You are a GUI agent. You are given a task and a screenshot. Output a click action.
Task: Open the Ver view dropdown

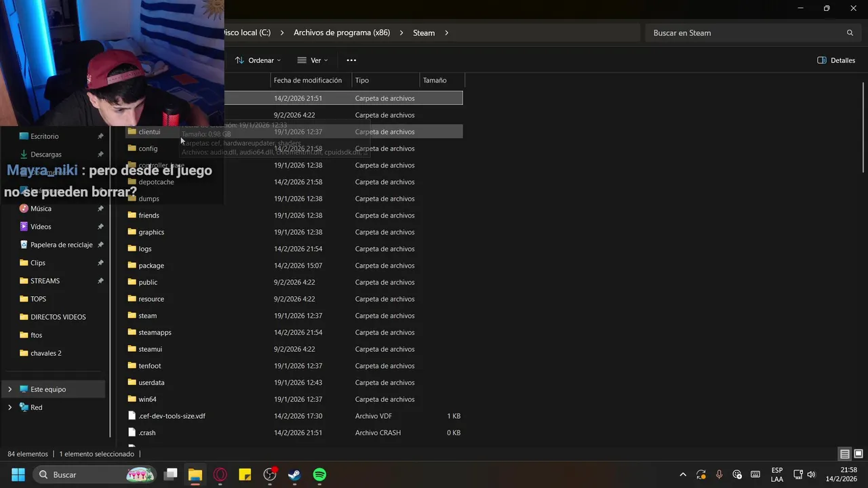313,60
